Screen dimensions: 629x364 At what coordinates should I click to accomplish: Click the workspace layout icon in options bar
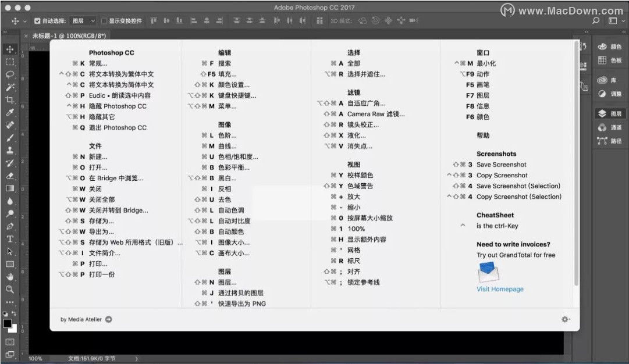point(613,21)
